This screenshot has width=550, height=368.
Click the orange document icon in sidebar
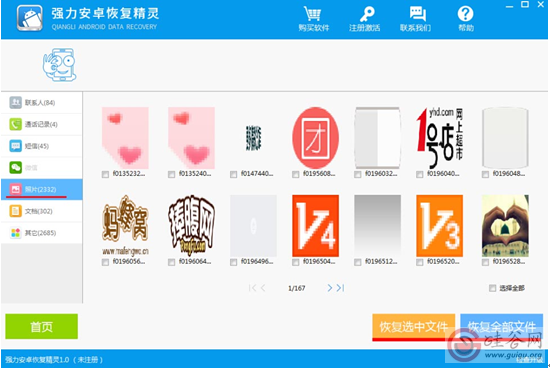[15, 211]
